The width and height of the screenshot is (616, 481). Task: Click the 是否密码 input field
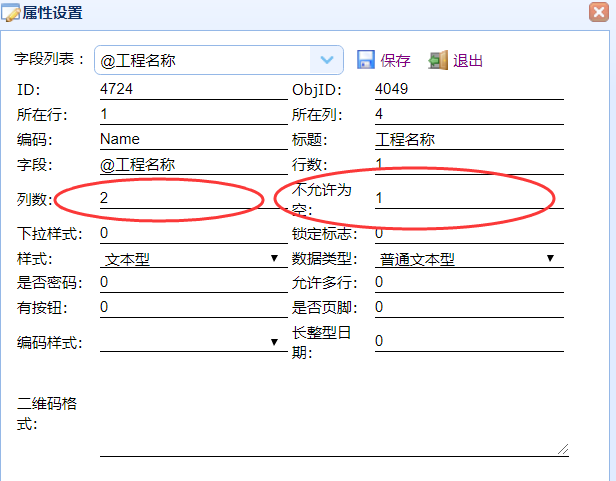coord(194,282)
